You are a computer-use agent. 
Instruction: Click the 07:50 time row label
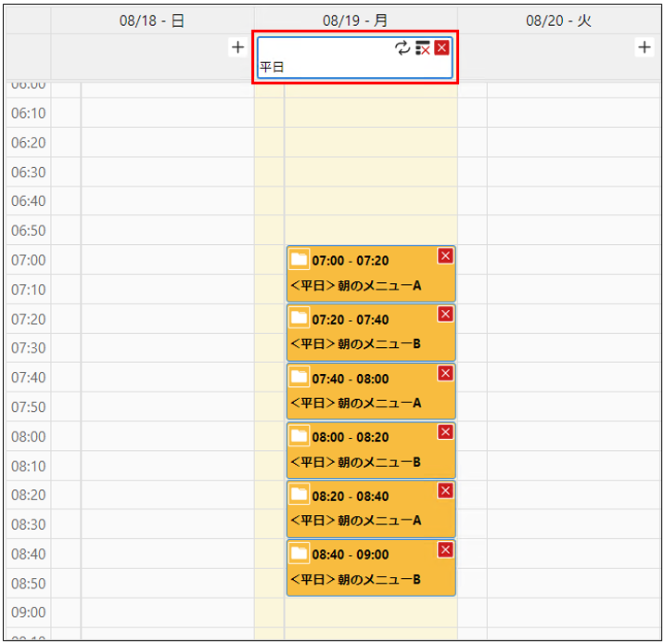click(x=29, y=406)
